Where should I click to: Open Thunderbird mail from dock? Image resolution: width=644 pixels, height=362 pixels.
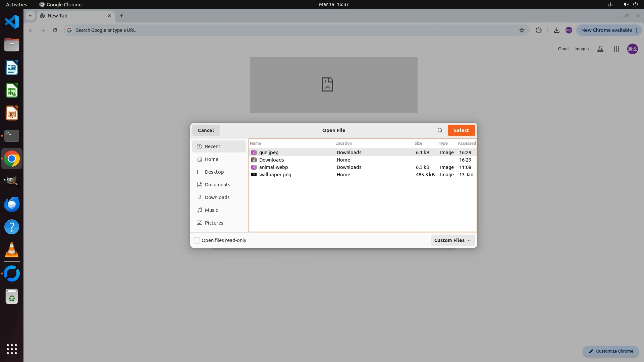12,204
